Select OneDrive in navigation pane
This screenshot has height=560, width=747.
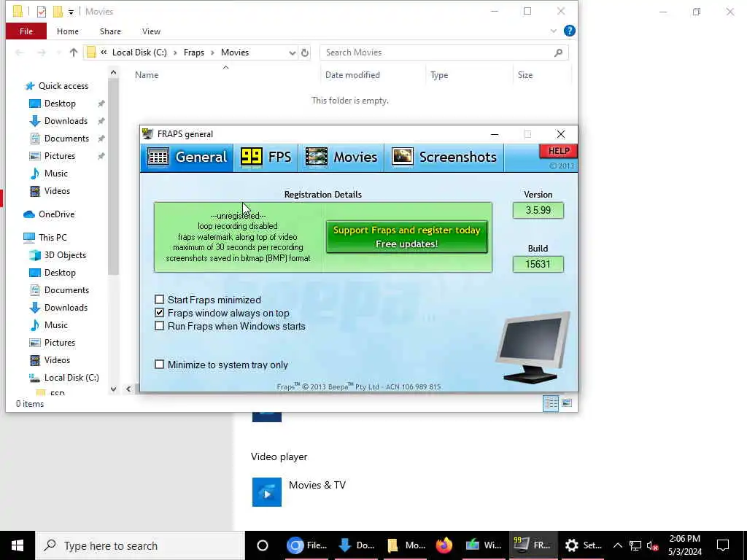click(x=56, y=214)
